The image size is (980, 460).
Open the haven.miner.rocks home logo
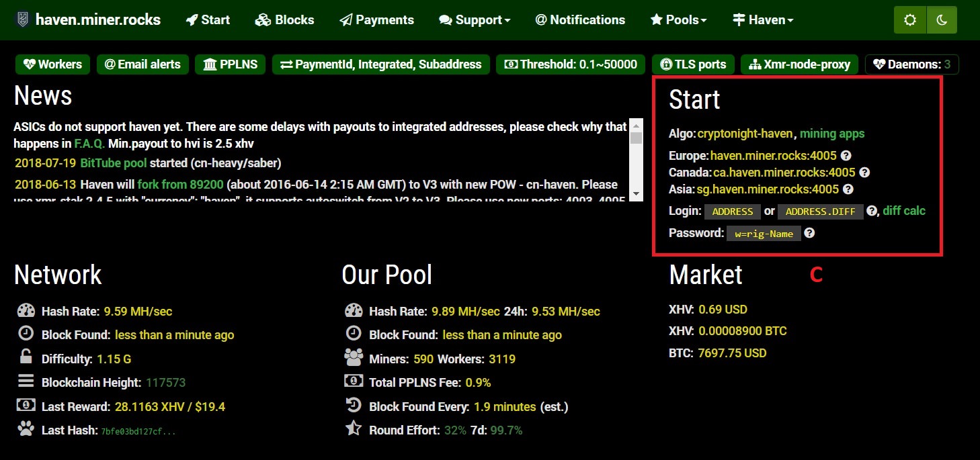pyautogui.click(x=88, y=19)
